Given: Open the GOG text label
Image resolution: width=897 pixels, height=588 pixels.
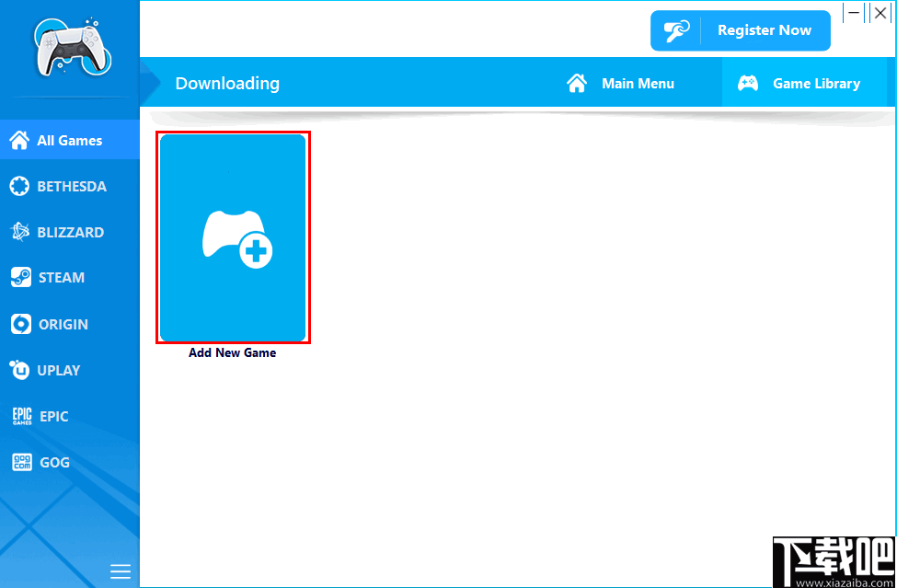Looking at the screenshot, I should pyautogui.click(x=54, y=462).
